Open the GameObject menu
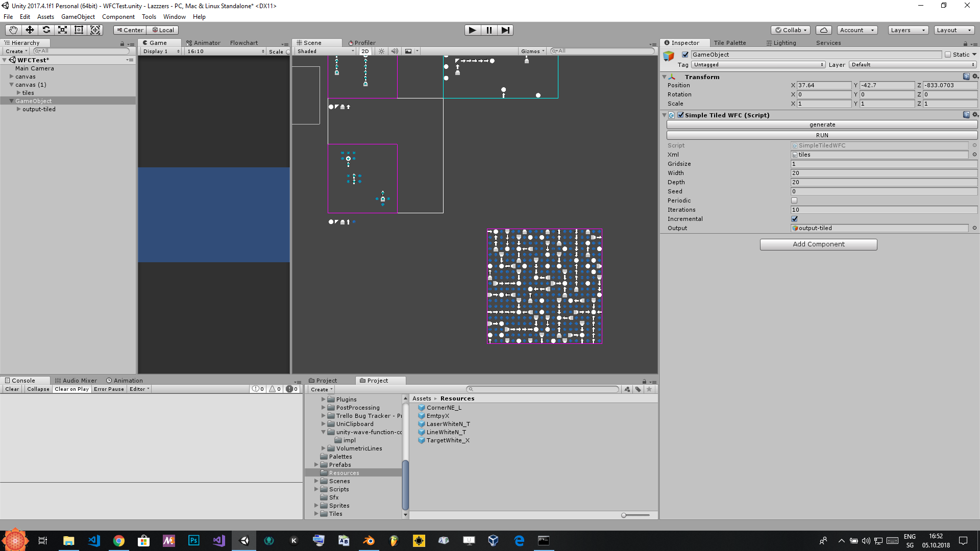Viewport: 980px width, 551px height. click(78, 17)
